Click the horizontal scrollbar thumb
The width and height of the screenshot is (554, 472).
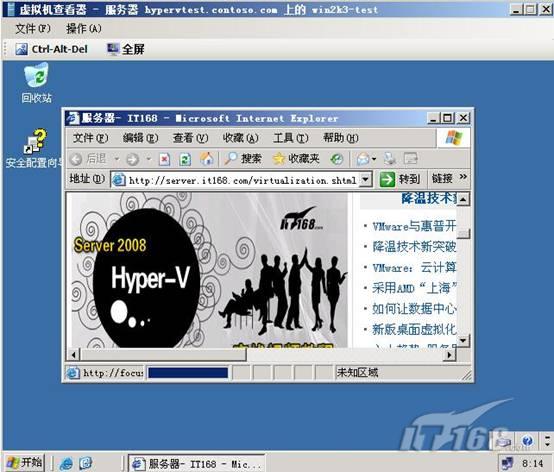pyautogui.click(x=163, y=355)
